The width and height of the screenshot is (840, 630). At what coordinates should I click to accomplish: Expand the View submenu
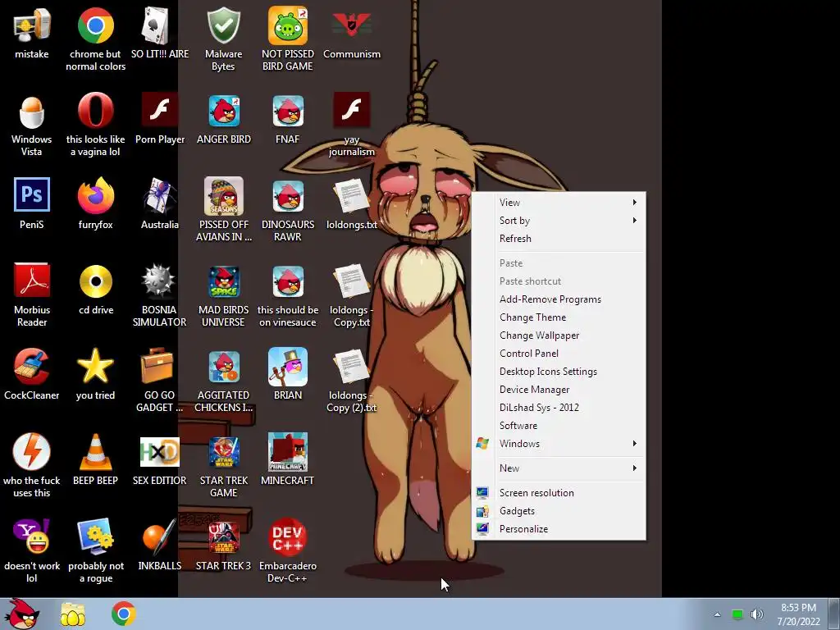point(558,203)
